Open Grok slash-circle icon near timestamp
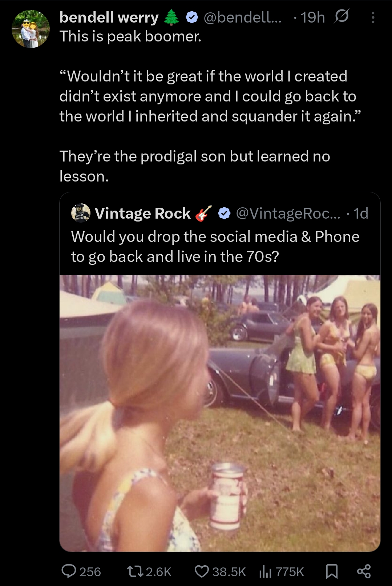This screenshot has width=392, height=586. tap(341, 17)
